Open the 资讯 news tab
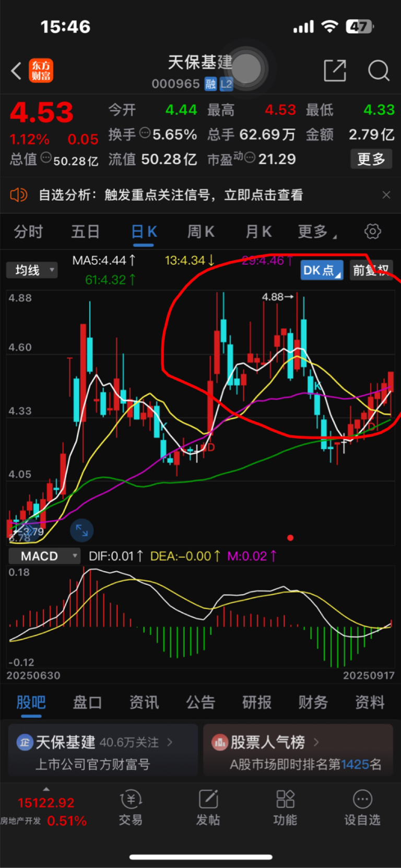The image size is (401, 868). point(144,702)
